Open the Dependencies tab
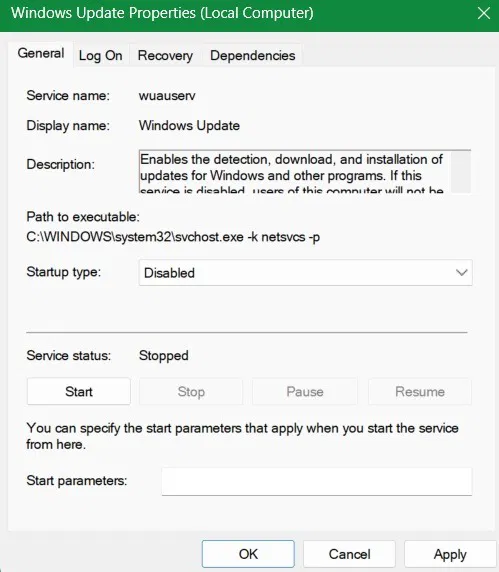 (252, 55)
